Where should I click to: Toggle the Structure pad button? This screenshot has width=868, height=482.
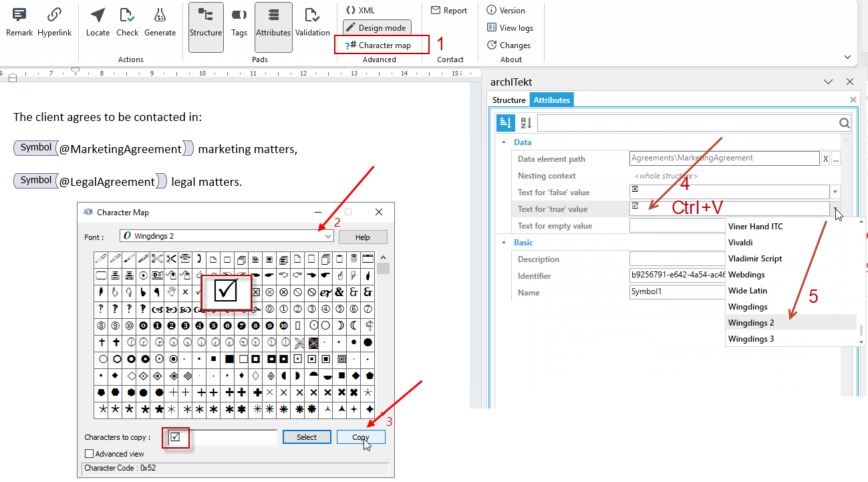pyautogui.click(x=206, y=27)
